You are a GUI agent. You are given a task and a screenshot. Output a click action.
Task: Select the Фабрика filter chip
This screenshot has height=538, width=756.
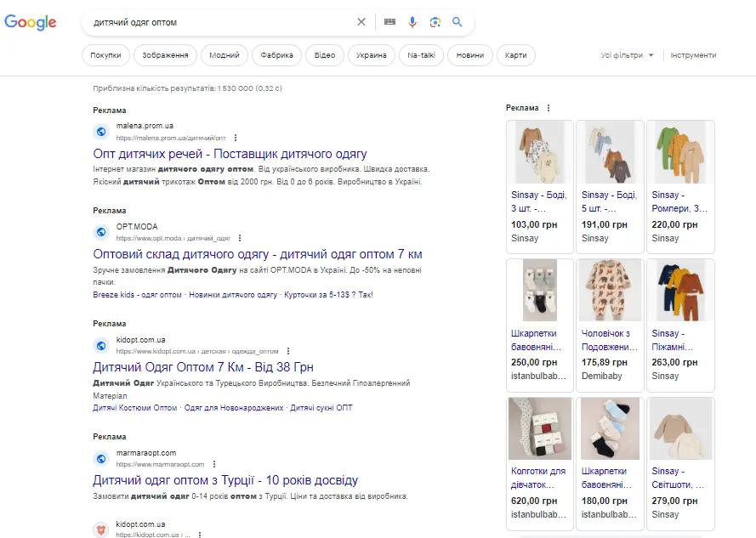tap(276, 55)
